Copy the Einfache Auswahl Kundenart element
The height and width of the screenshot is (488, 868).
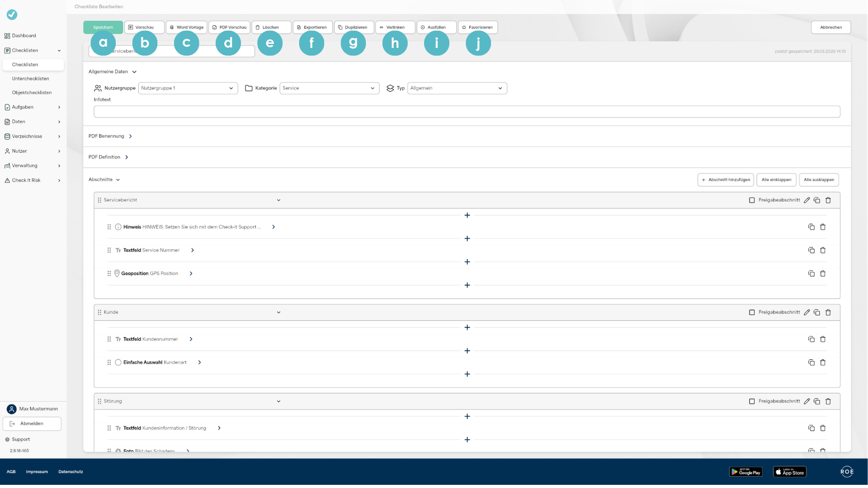811,362
